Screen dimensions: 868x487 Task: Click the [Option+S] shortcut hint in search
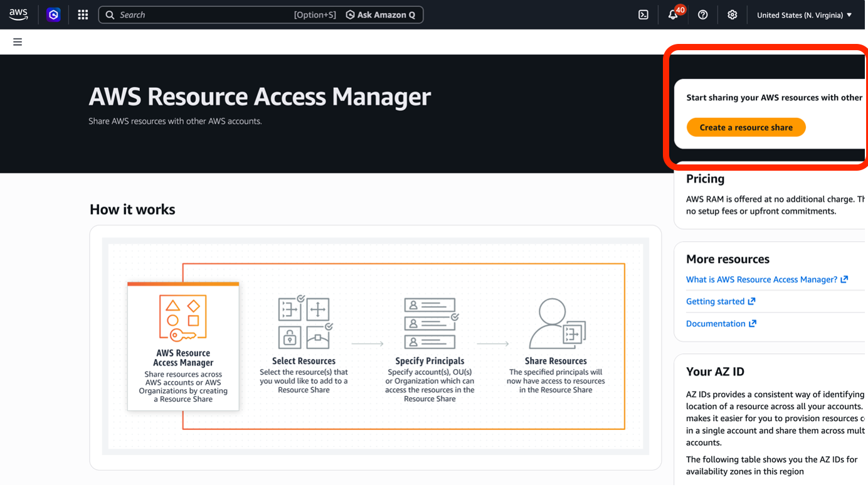click(x=315, y=14)
